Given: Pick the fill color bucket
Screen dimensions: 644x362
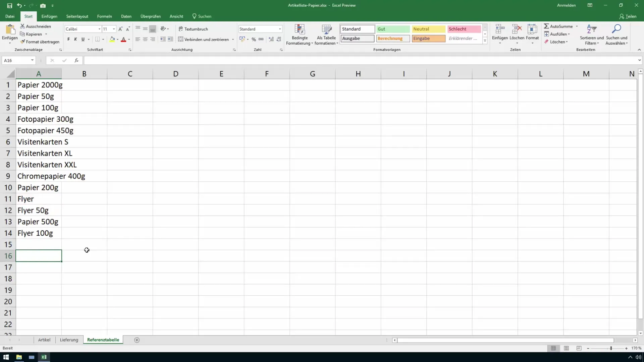Looking at the screenshot, I should (112, 39).
